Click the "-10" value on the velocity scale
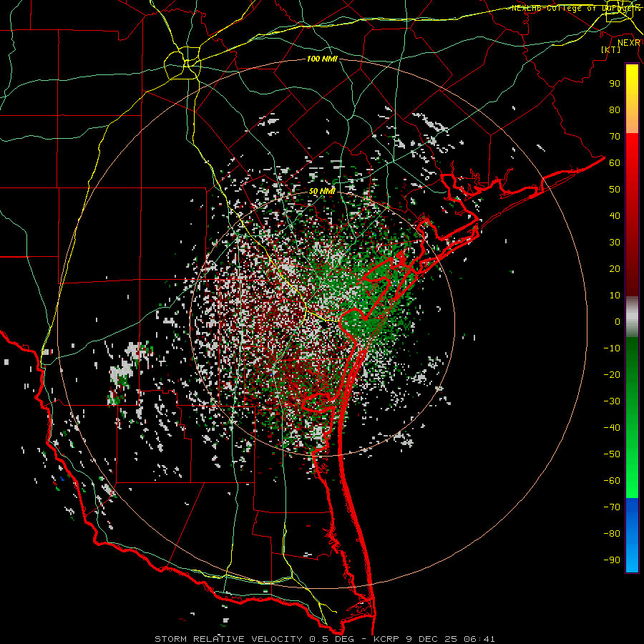This screenshot has width=644, height=644. click(612, 348)
